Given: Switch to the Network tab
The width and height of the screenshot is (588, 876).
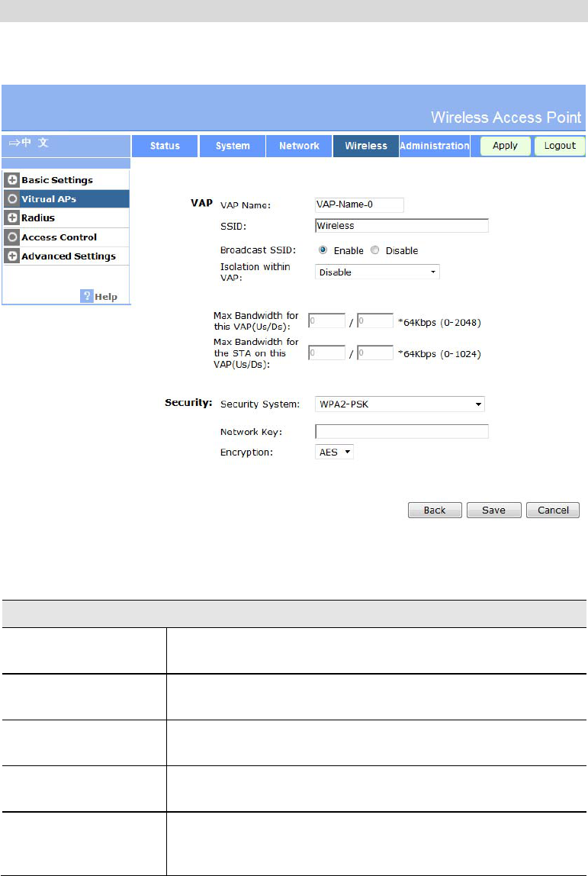Looking at the screenshot, I should (299, 146).
